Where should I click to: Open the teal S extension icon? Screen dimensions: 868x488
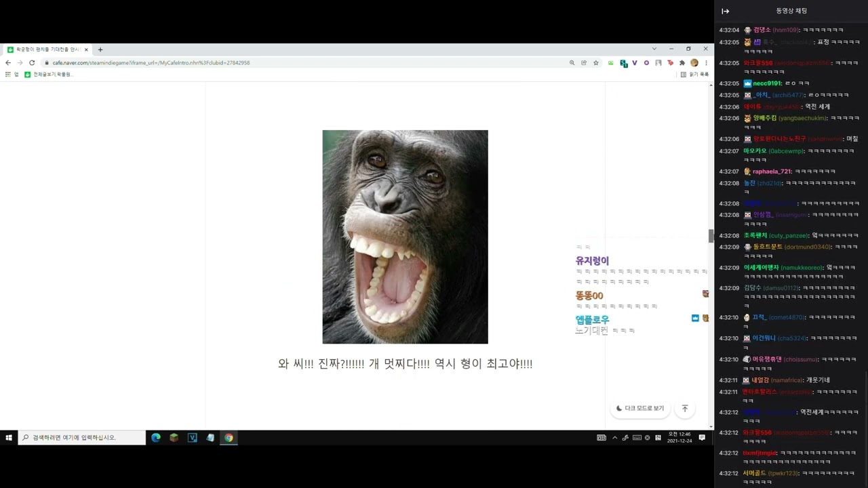(x=623, y=63)
